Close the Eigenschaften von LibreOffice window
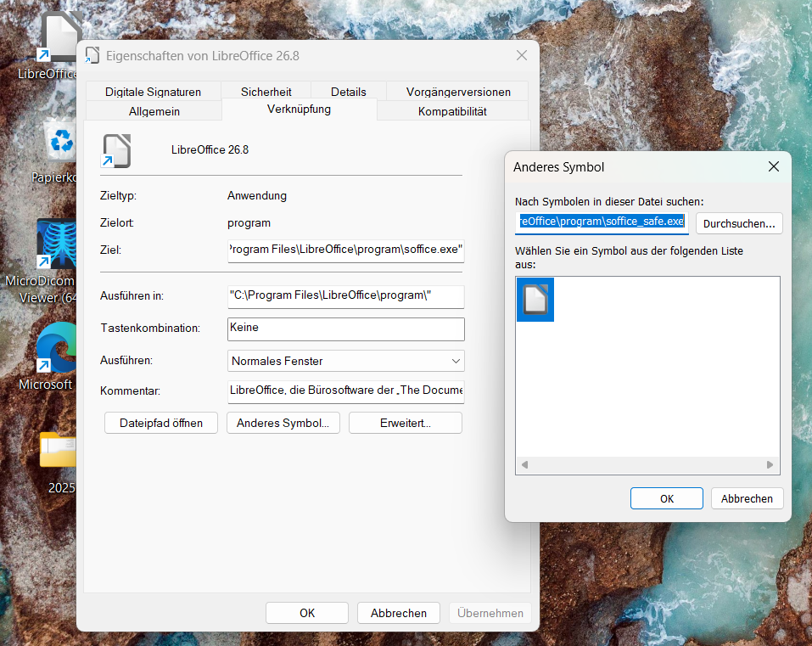The height and width of the screenshot is (646, 812). click(522, 55)
